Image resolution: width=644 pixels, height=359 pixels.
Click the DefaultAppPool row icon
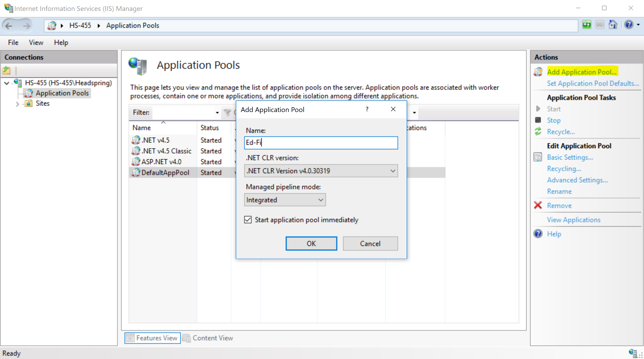coord(136,172)
